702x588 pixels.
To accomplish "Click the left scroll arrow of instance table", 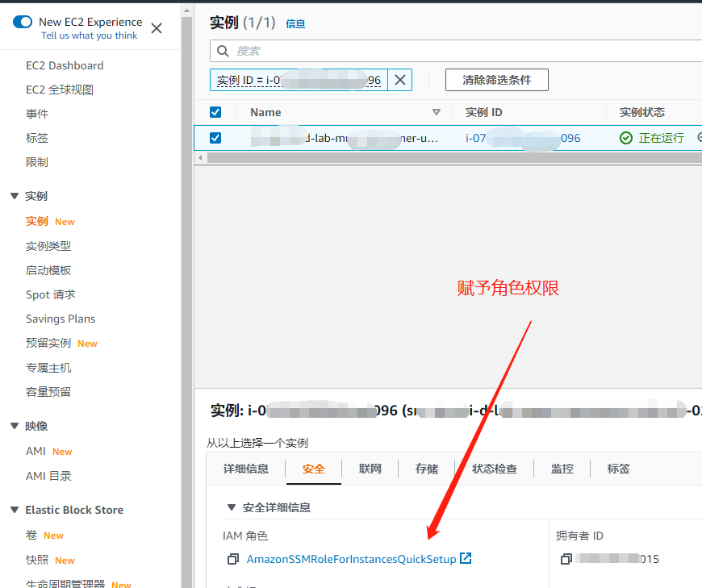I will (x=200, y=158).
